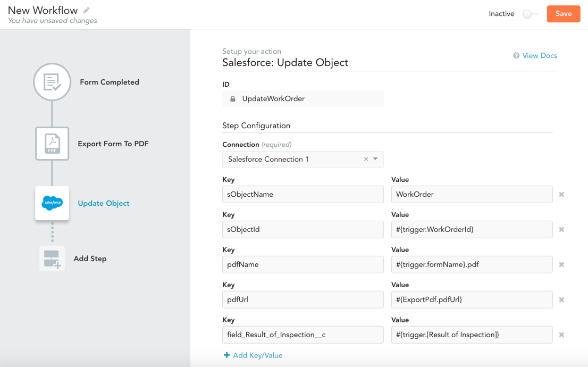The image size is (588, 367).
Task: Click the Add Key/Value link
Action: (x=258, y=355)
